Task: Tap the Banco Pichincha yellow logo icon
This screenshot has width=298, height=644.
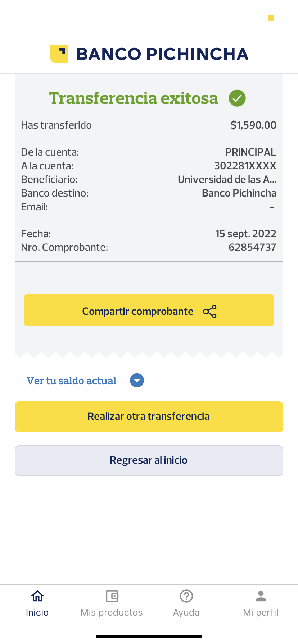Action: [x=59, y=54]
